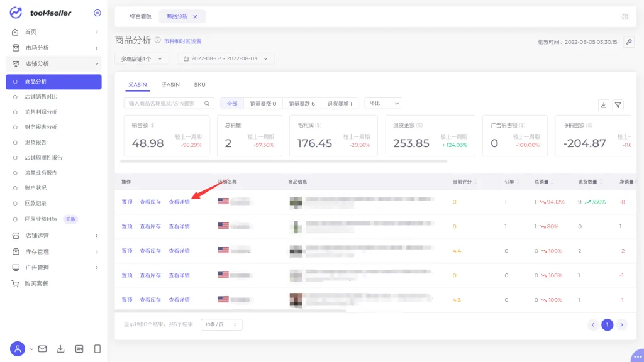The image size is (644, 362).
Task: Open the date range picker 2022-08-03
Action: [x=226, y=58]
